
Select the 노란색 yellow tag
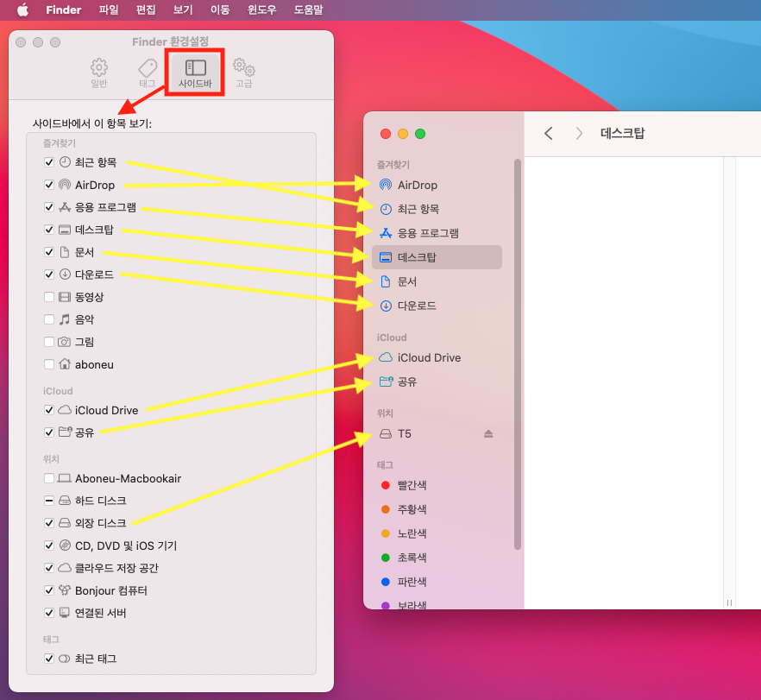[437, 533]
